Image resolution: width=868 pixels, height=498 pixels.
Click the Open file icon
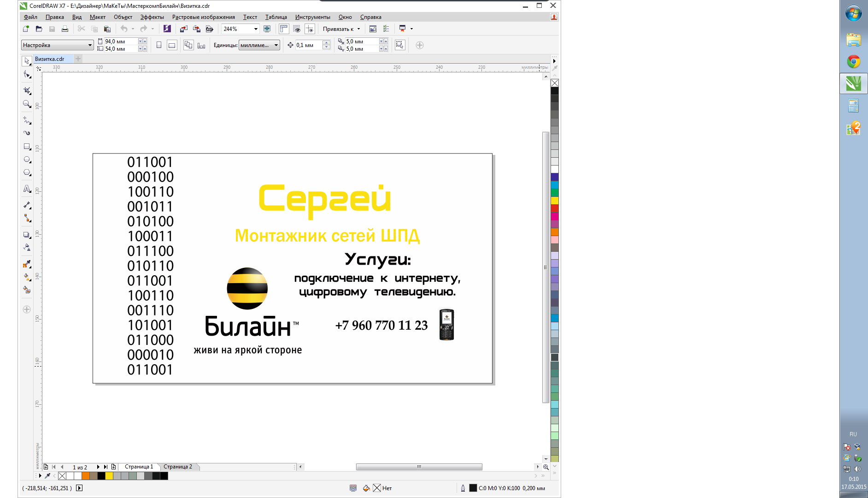[39, 29]
